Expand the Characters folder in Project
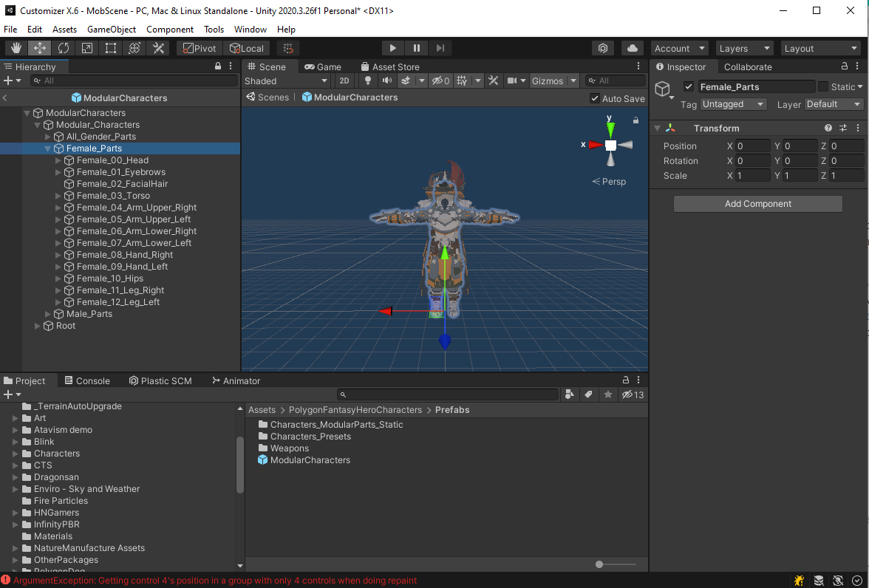The image size is (869, 588). 16,454
